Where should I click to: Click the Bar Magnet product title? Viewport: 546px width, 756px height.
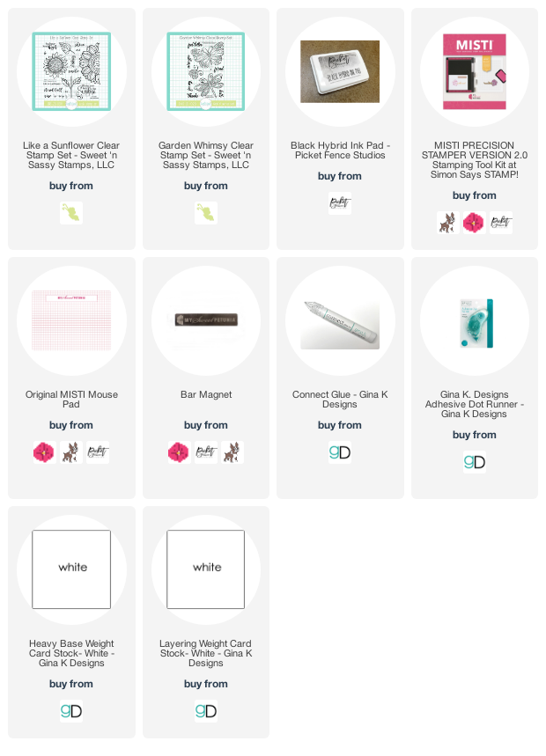pyautogui.click(x=206, y=394)
